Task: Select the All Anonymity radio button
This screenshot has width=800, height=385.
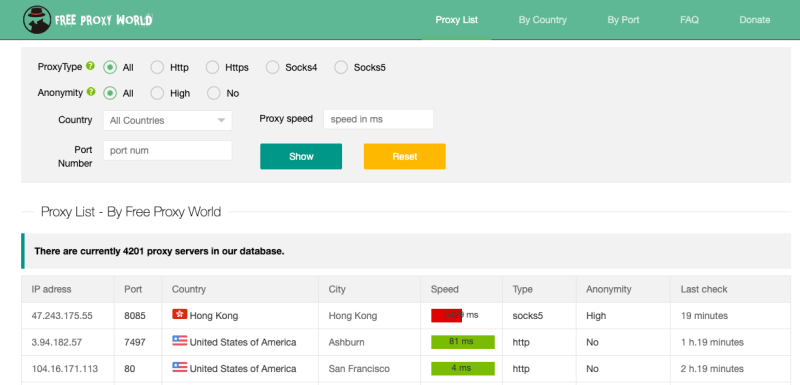Action: [110, 93]
